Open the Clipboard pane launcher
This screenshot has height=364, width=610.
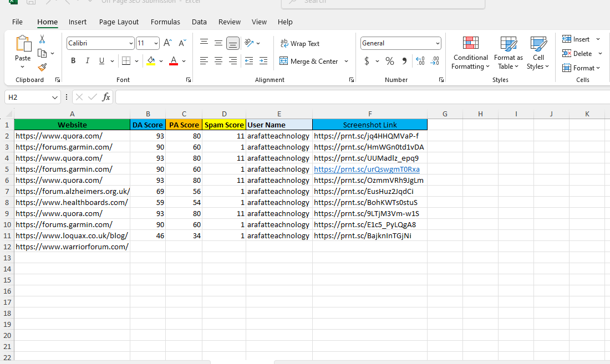58,80
